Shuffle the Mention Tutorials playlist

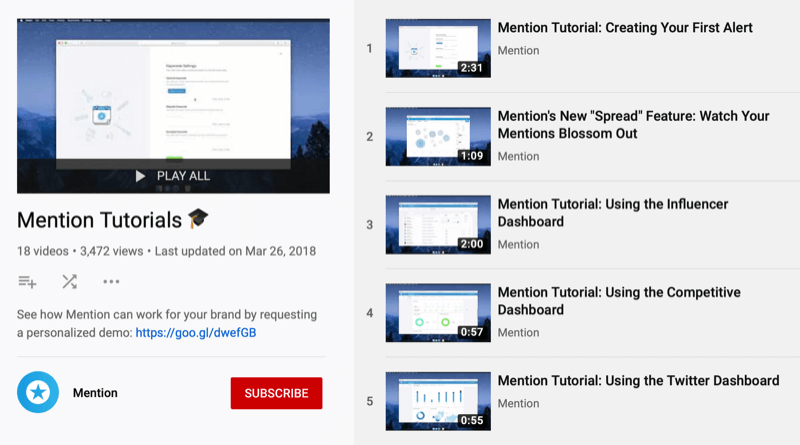(x=69, y=282)
